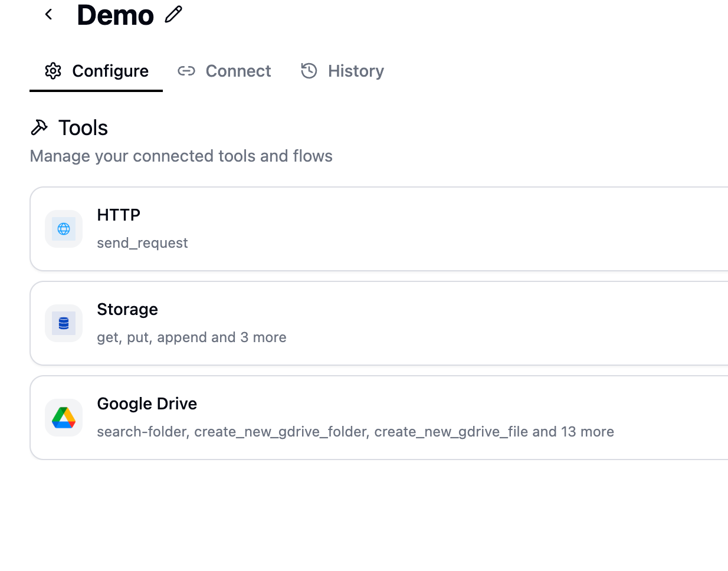The height and width of the screenshot is (571, 728).
Task: Click the send_request action text
Action: (142, 243)
